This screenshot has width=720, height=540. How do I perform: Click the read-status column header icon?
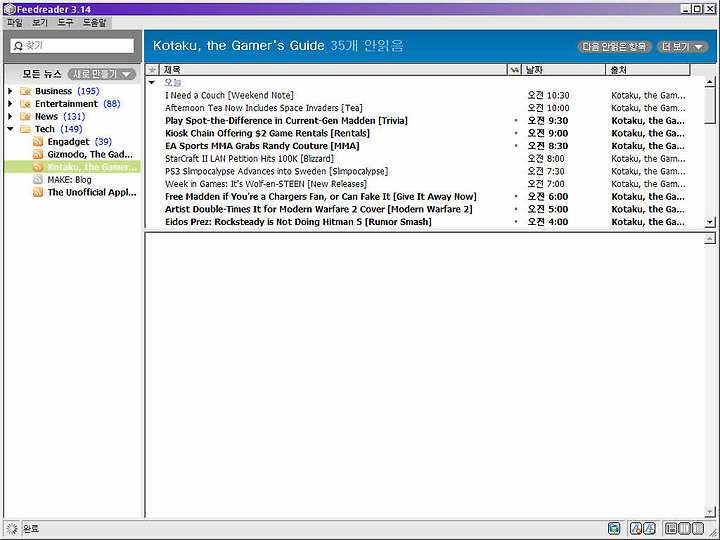(515, 70)
